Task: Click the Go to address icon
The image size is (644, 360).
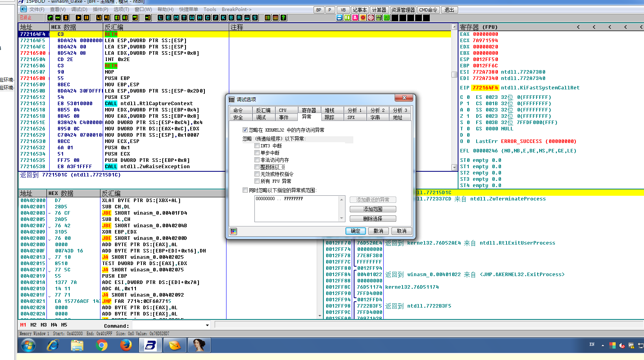Action: point(148,18)
